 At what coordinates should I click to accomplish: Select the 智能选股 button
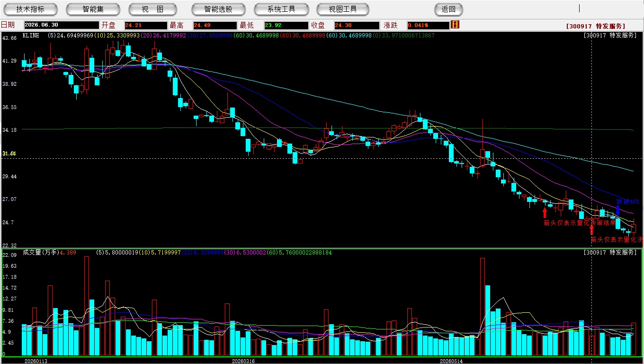[x=218, y=9]
